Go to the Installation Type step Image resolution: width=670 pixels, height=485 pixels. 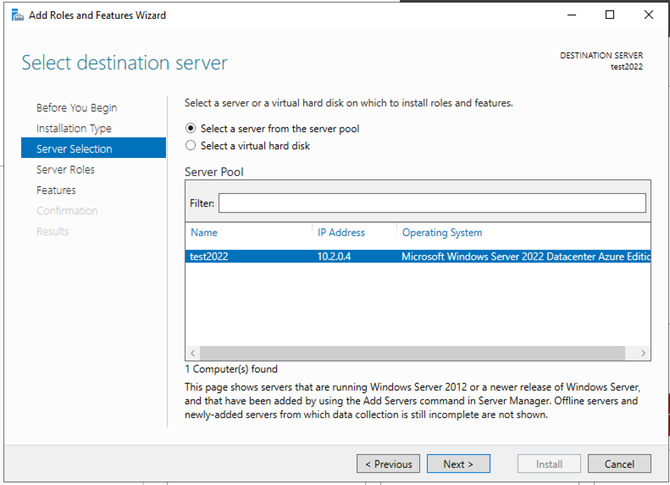pos(73,128)
